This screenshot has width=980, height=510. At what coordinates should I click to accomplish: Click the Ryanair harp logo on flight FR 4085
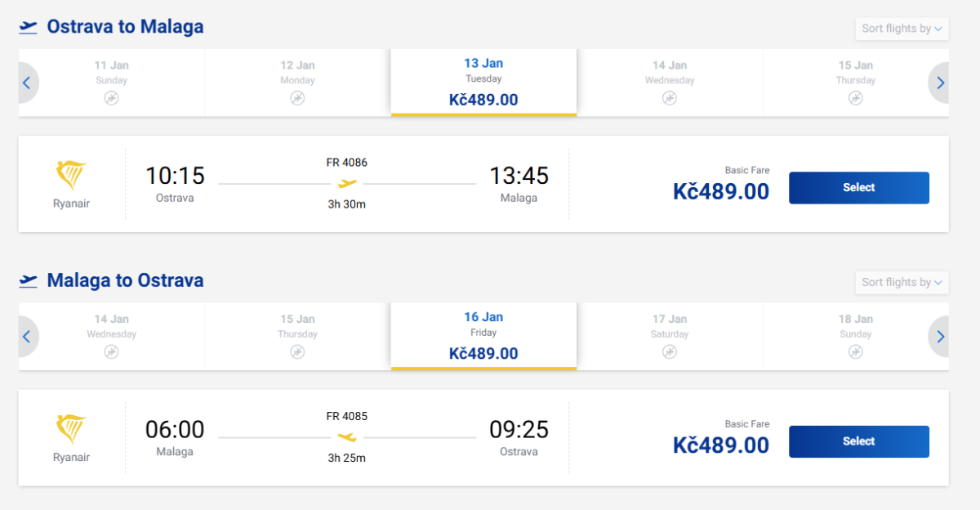(x=71, y=430)
